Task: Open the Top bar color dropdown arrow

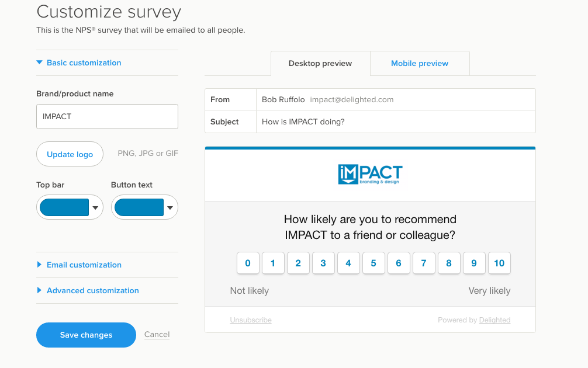Action: [95, 207]
